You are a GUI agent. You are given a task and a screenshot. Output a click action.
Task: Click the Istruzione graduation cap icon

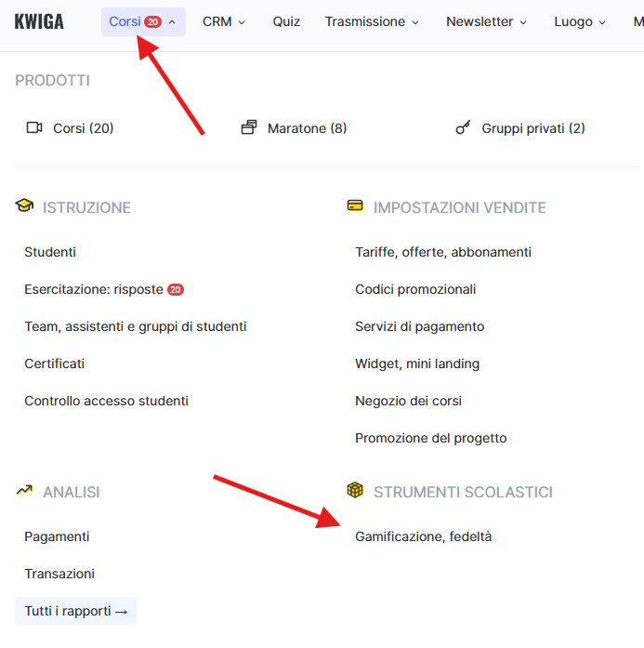coord(24,206)
